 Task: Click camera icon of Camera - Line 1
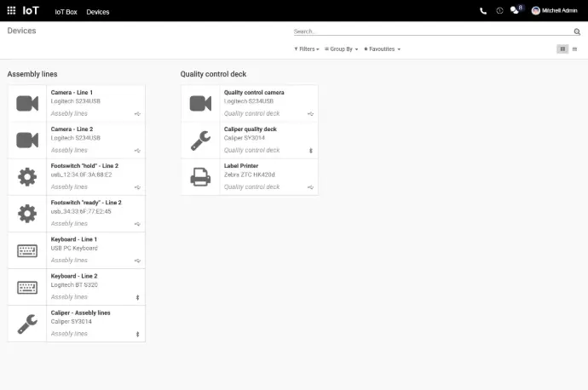[x=27, y=103]
